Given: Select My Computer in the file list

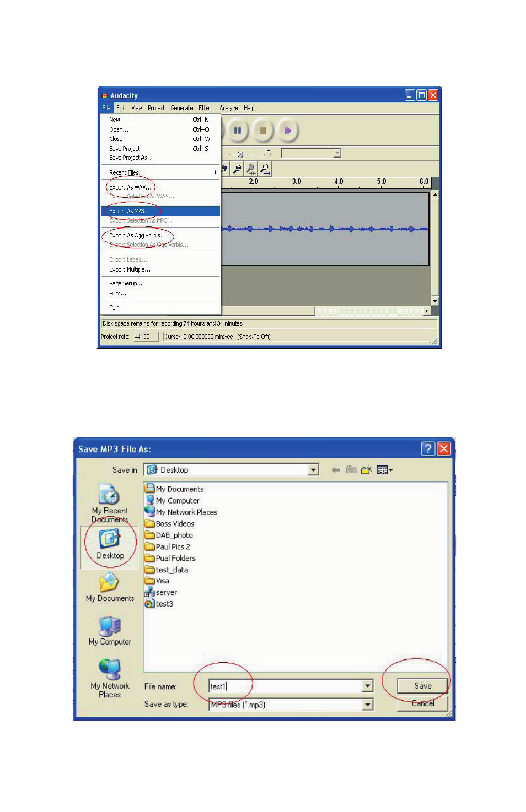Looking at the screenshot, I should pyautogui.click(x=172, y=500).
